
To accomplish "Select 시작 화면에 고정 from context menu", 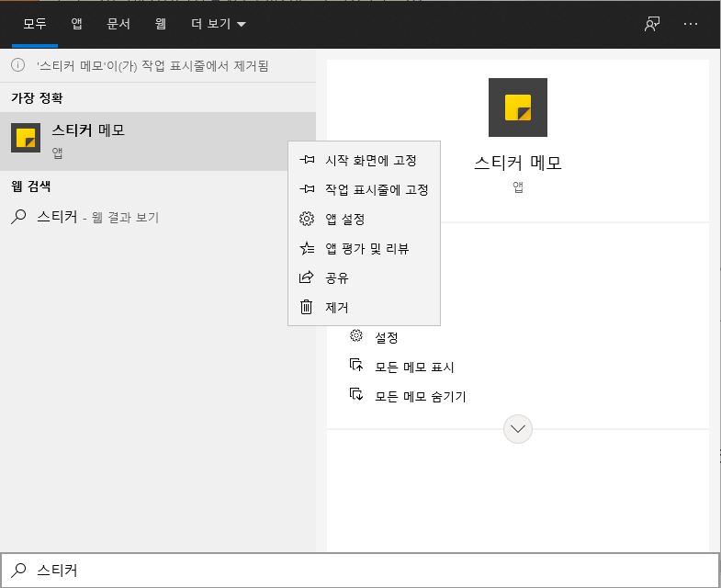I will click(364, 160).
